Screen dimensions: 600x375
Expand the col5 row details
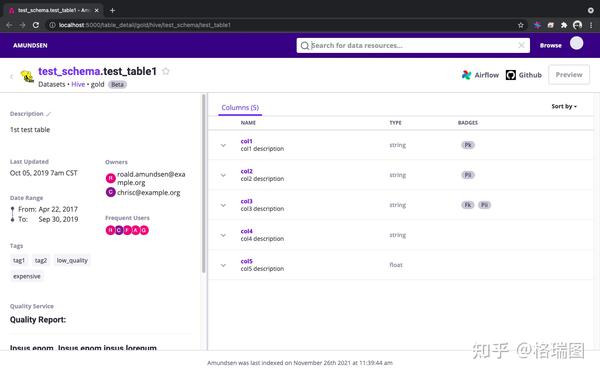(223, 265)
